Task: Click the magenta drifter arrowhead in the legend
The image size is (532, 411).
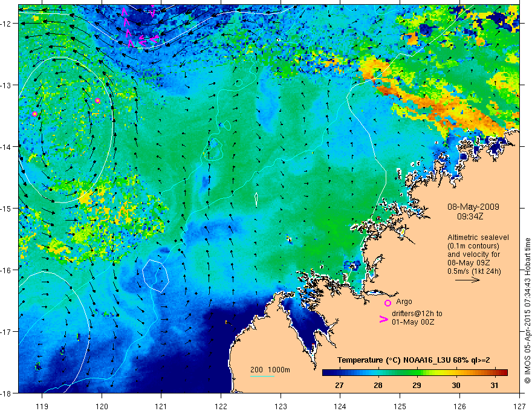Action: point(383,319)
